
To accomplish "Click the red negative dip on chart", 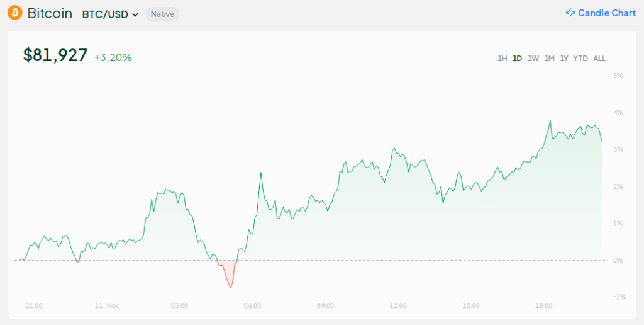I will (228, 274).
